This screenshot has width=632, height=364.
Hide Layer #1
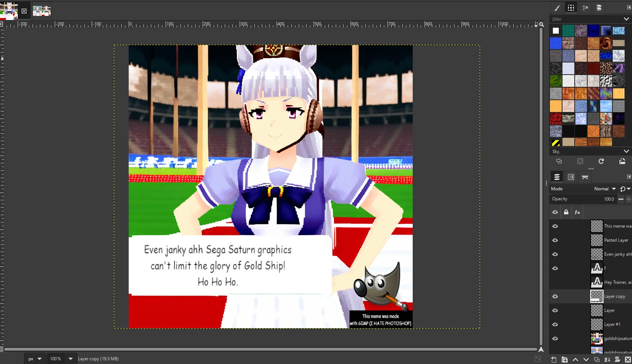[x=555, y=324]
